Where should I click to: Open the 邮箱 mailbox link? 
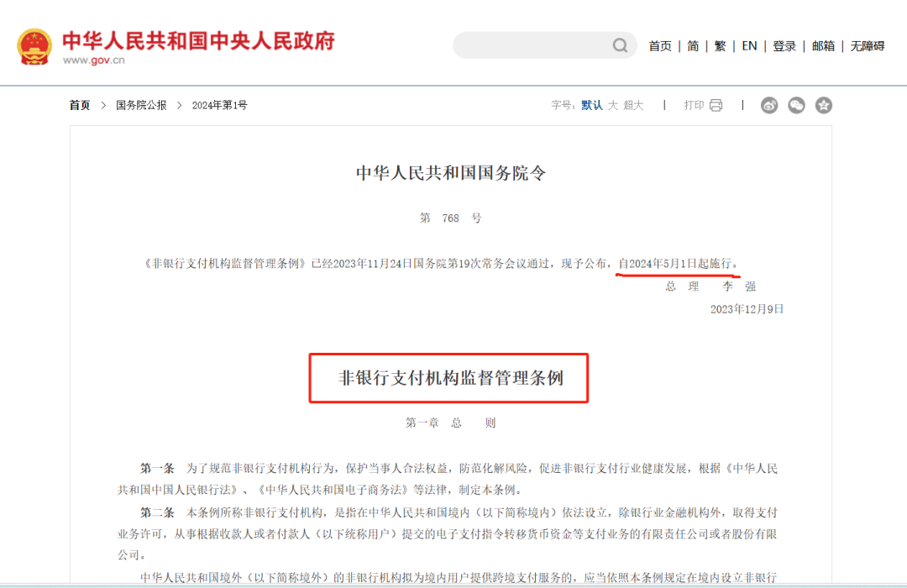point(823,45)
